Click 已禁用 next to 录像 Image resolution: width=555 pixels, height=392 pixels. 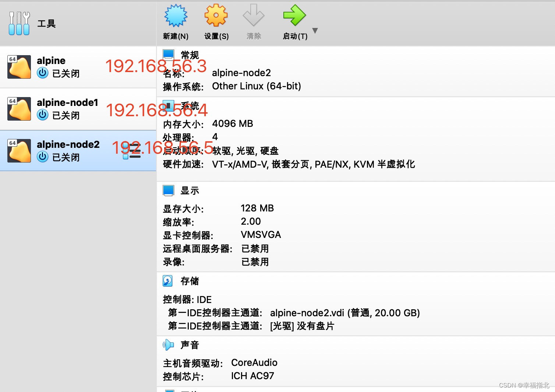(x=255, y=262)
